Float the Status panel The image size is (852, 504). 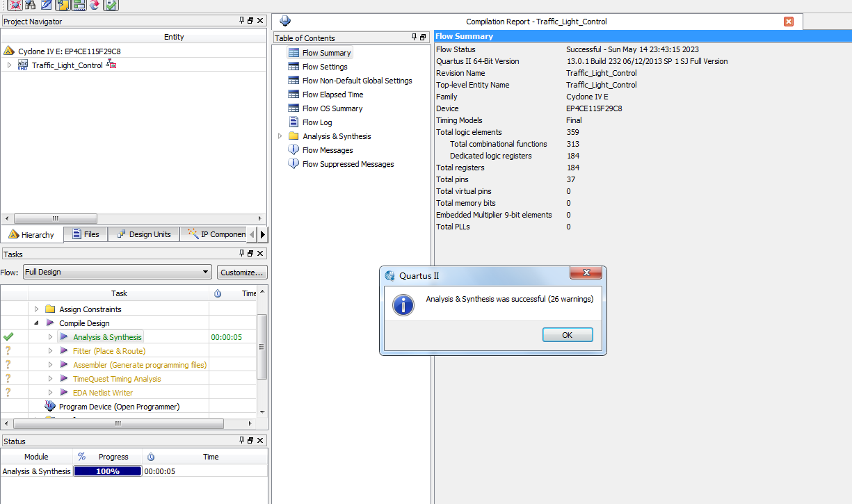pos(250,441)
